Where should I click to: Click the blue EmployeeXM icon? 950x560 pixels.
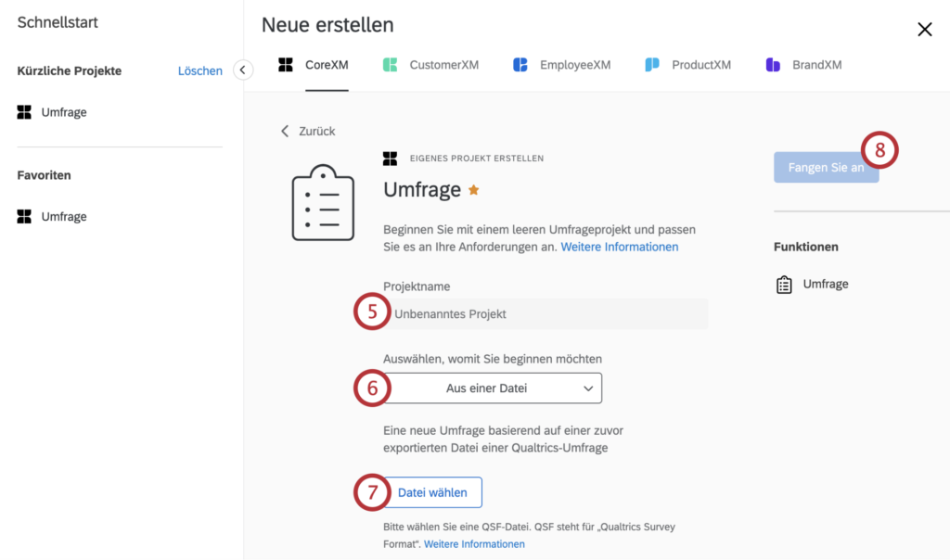(520, 65)
